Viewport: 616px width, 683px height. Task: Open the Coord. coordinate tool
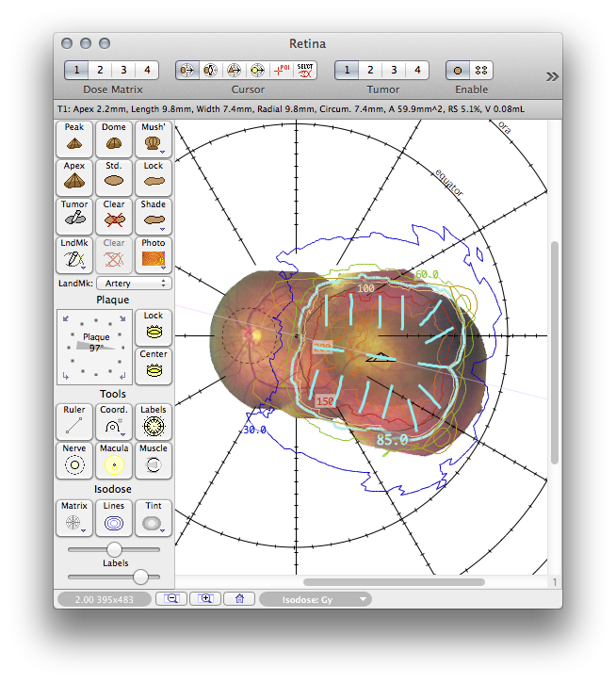pos(114,422)
